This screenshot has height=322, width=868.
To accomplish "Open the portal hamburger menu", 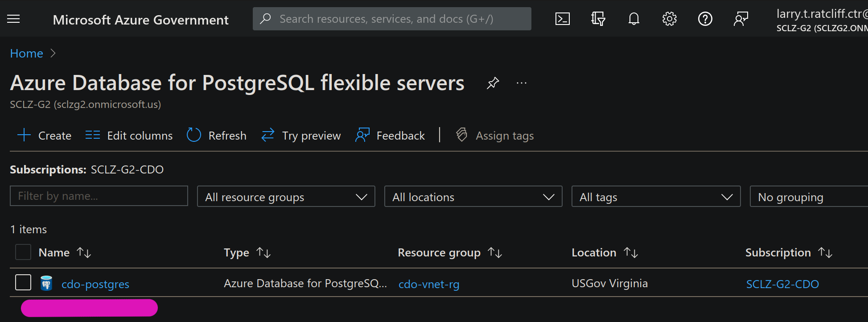I will coord(13,19).
